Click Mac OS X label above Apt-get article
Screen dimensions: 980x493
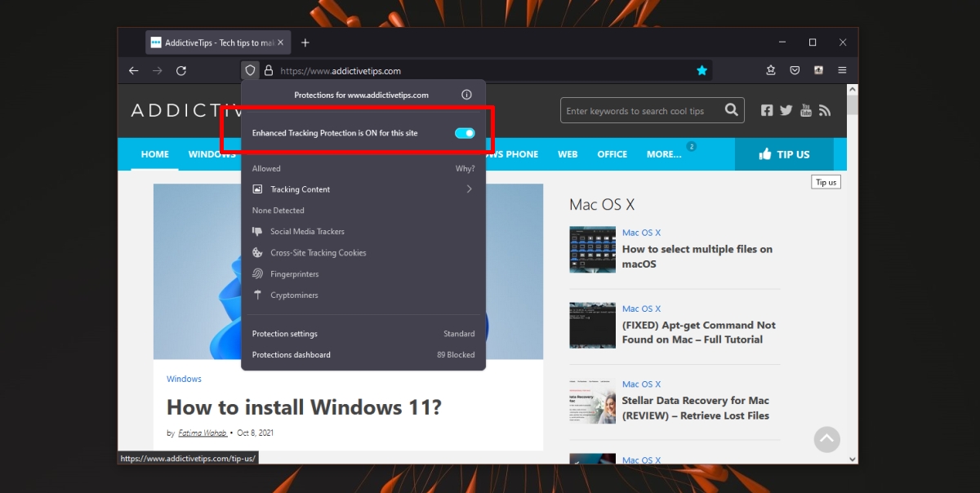[x=641, y=309]
